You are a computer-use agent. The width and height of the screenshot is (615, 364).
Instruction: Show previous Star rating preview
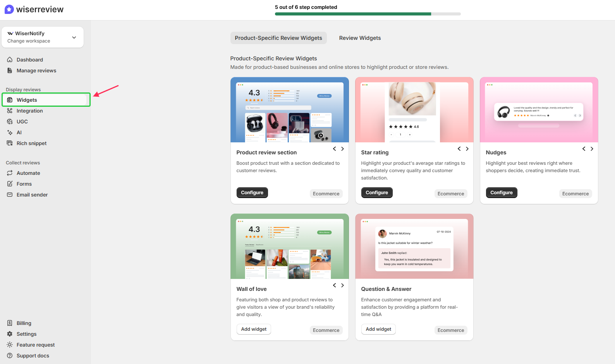click(x=459, y=149)
